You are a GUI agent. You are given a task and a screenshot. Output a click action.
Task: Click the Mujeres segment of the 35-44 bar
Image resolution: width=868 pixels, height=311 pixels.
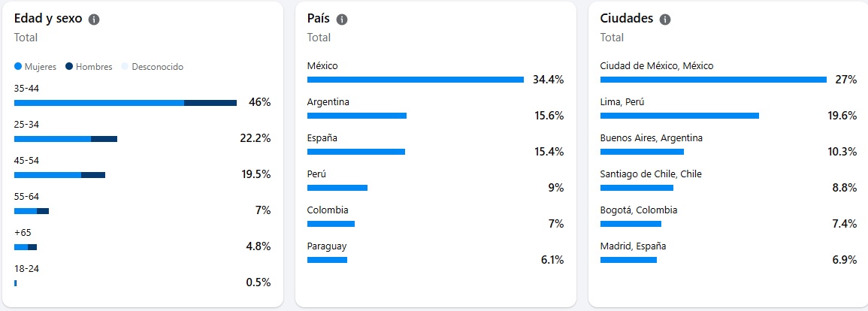(x=98, y=103)
